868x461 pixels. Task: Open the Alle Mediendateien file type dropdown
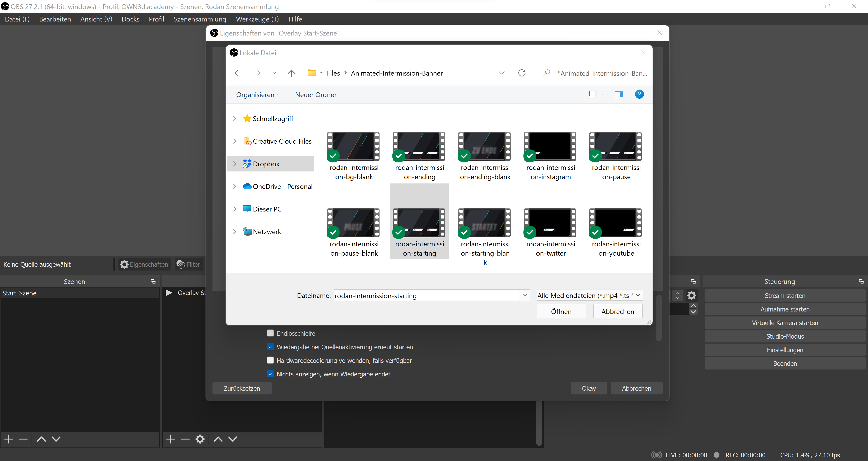click(589, 295)
